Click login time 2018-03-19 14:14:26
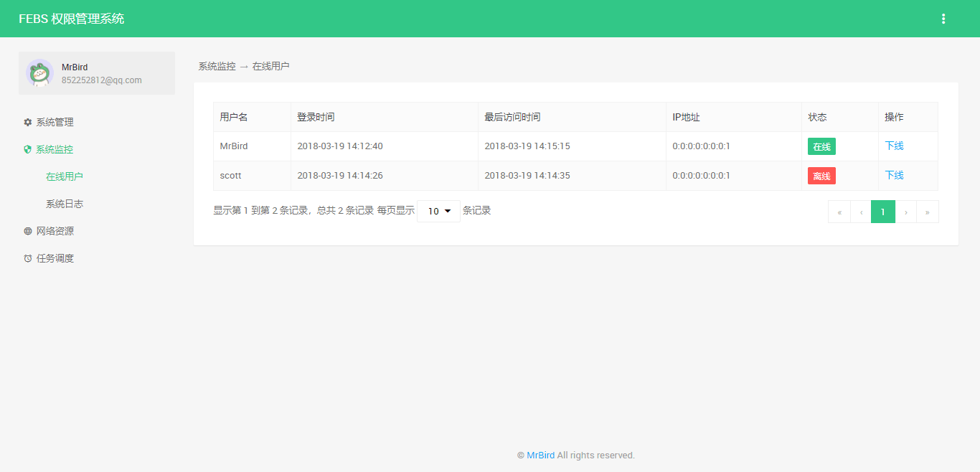 click(340, 176)
